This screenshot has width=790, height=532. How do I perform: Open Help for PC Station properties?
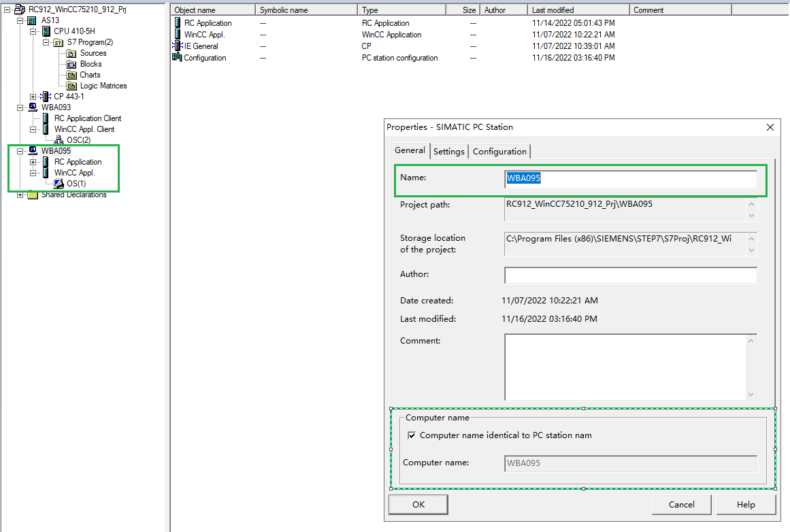point(746,504)
